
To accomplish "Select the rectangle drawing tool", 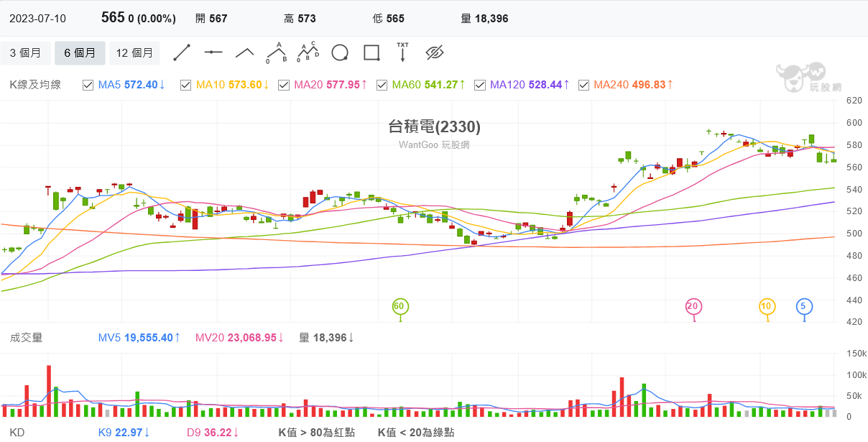I will click(x=371, y=52).
